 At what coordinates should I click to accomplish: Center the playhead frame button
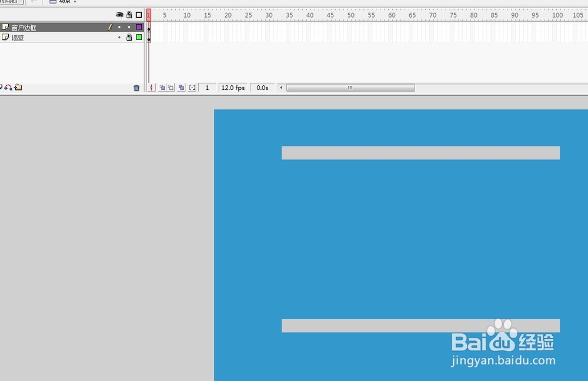[151, 88]
